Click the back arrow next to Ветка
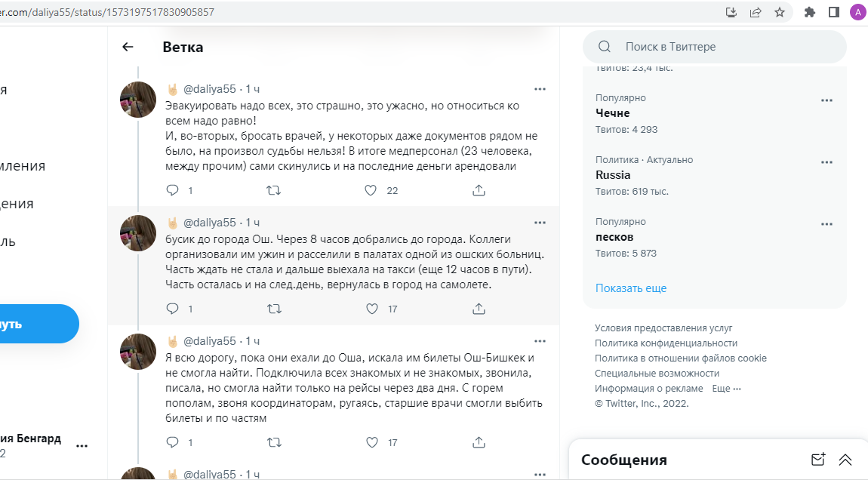The width and height of the screenshot is (868, 483). pos(128,47)
